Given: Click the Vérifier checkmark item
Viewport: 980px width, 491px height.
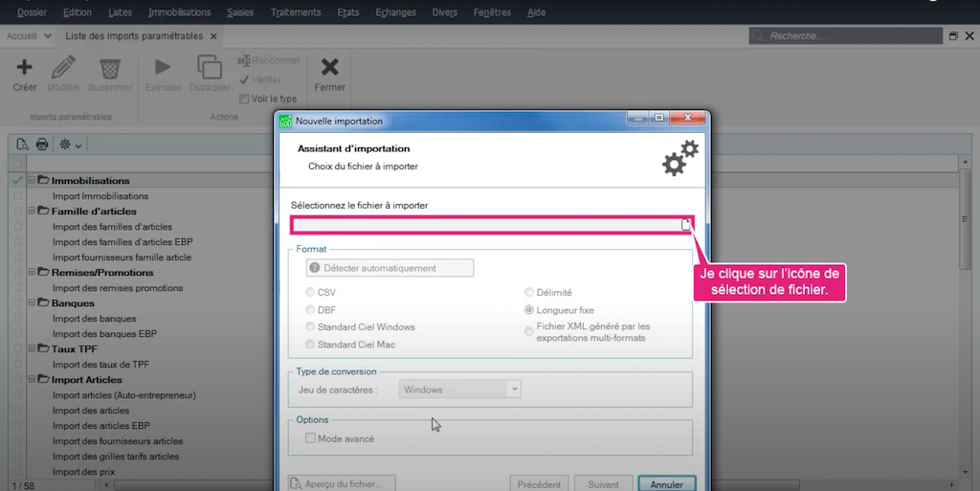Looking at the screenshot, I should [260, 80].
